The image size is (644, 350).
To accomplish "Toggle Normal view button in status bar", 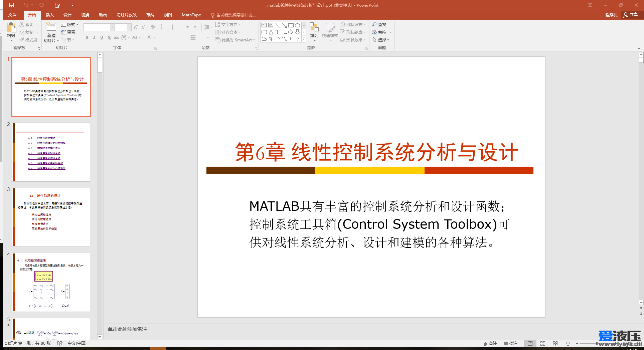I will point(530,343).
